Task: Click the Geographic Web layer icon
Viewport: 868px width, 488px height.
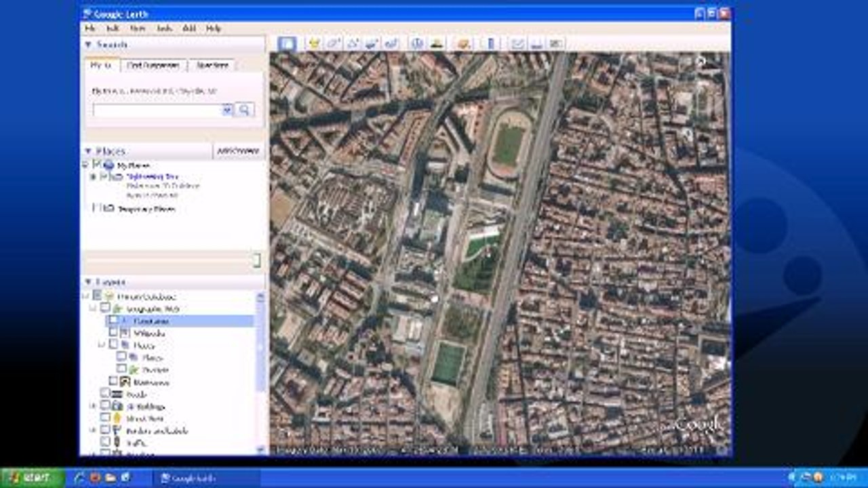Action: click(117, 308)
